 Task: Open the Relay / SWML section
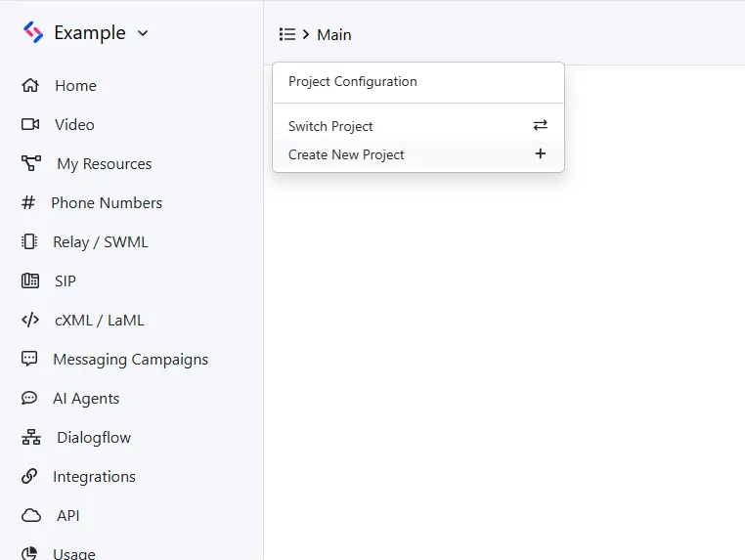tap(100, 242)
